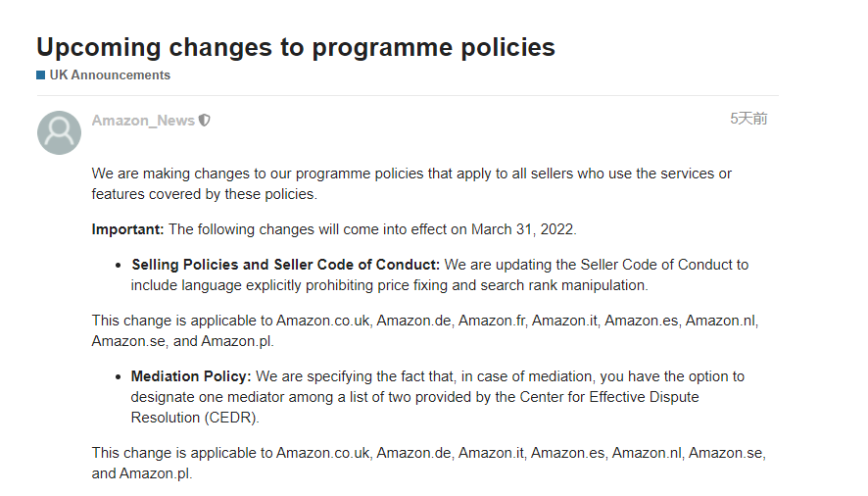Click the bullet before Selling Policies item
Screen dimensions: 868x496
tap(120, 266)
